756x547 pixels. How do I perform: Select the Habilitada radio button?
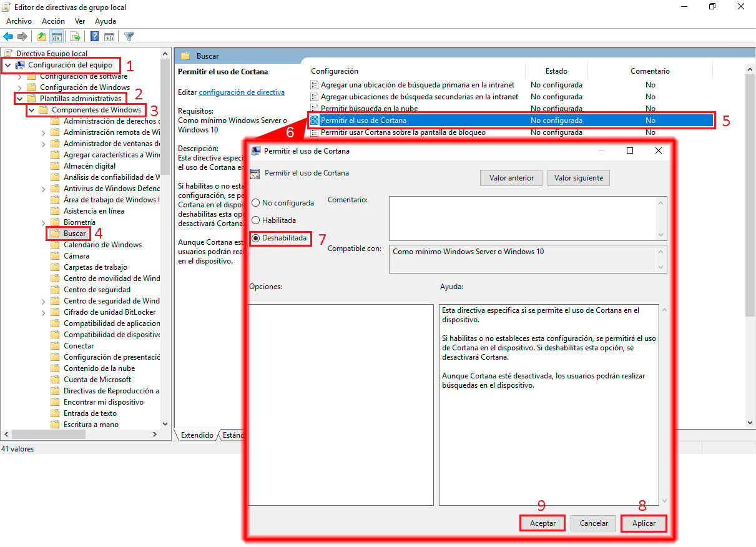click(256, 220)
